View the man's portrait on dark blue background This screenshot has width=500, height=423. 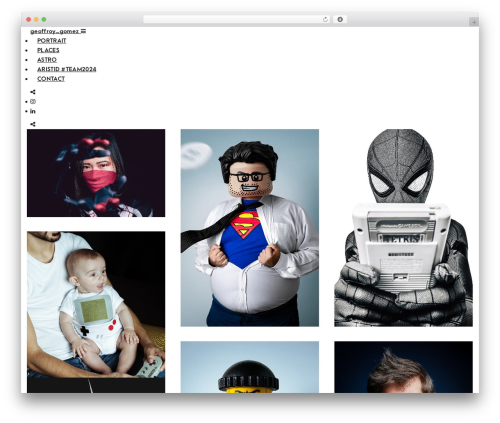[x=403, y=367]
